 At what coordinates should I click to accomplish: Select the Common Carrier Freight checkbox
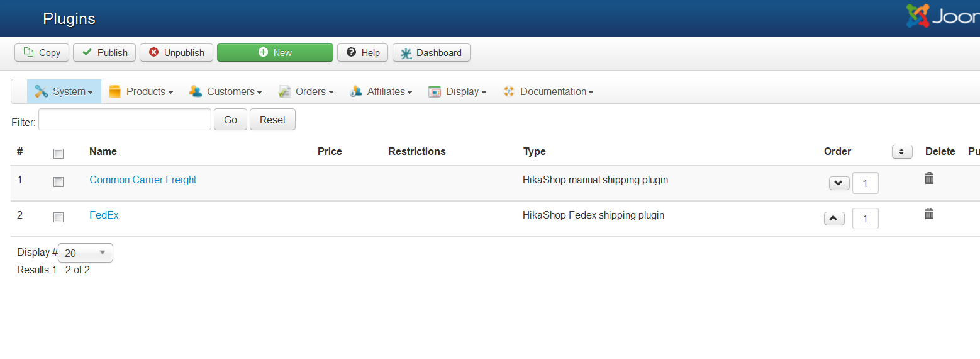click(x=58, y=182)
